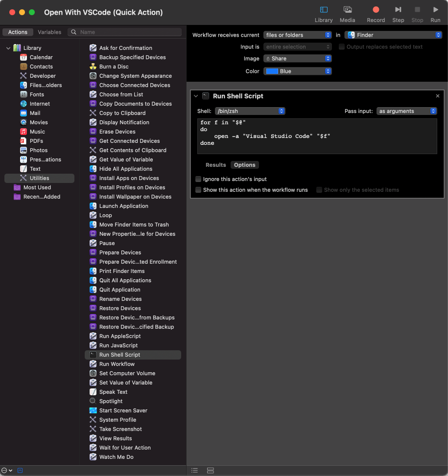The width and height of the screenshot is (448, 476).
Task: Switch to the Actions tab
Action: (x=18, y=32)
